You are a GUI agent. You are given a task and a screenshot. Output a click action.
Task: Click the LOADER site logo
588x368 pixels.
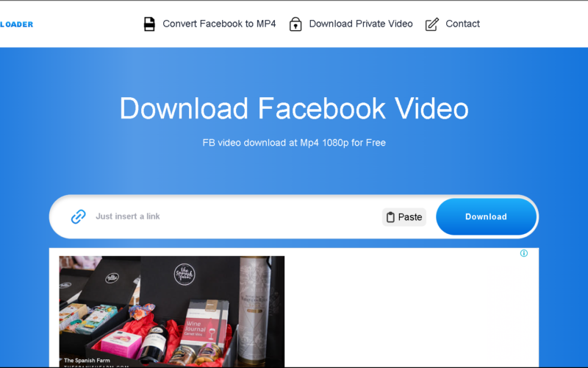coord(16,24)
